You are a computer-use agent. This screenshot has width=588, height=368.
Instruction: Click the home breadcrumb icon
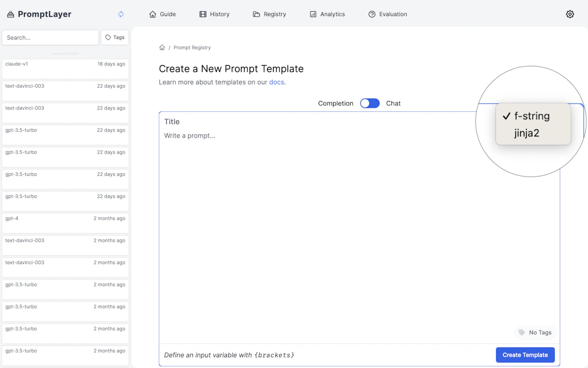(x=162, y=47)
